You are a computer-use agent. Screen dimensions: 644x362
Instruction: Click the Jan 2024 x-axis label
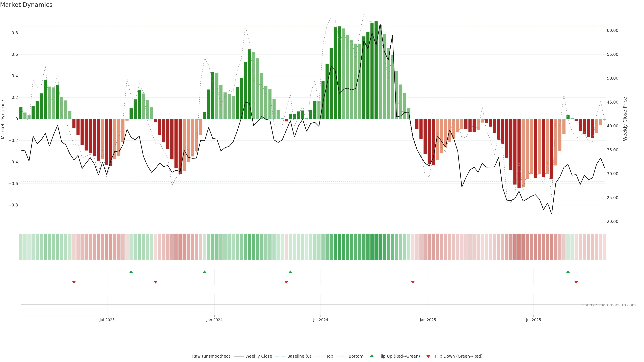[x=214, y=320]
